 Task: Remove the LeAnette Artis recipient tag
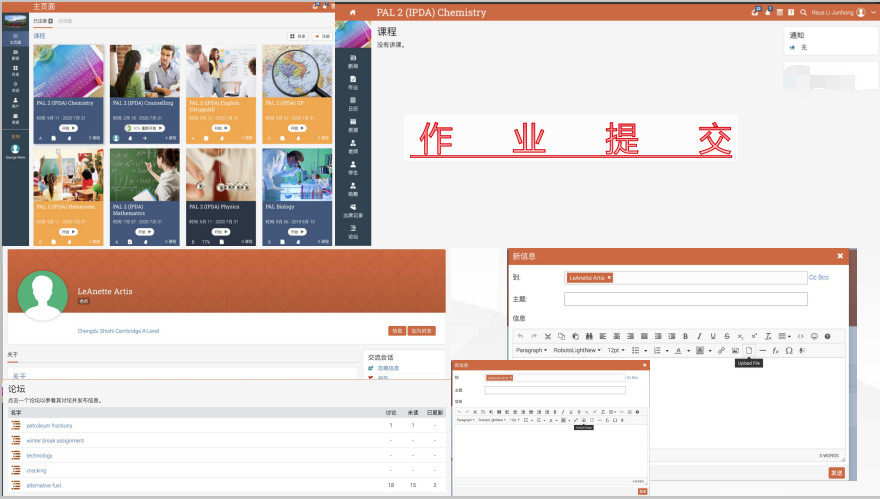(x=609, y=277)
